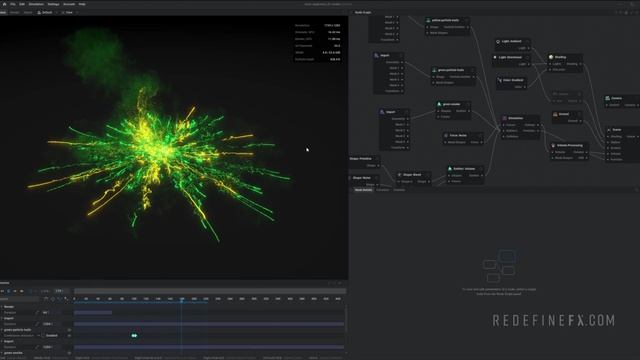Click the timeline vertical scrollbar
This screenshot has height=360, width=640.
[x=346, y=318]
